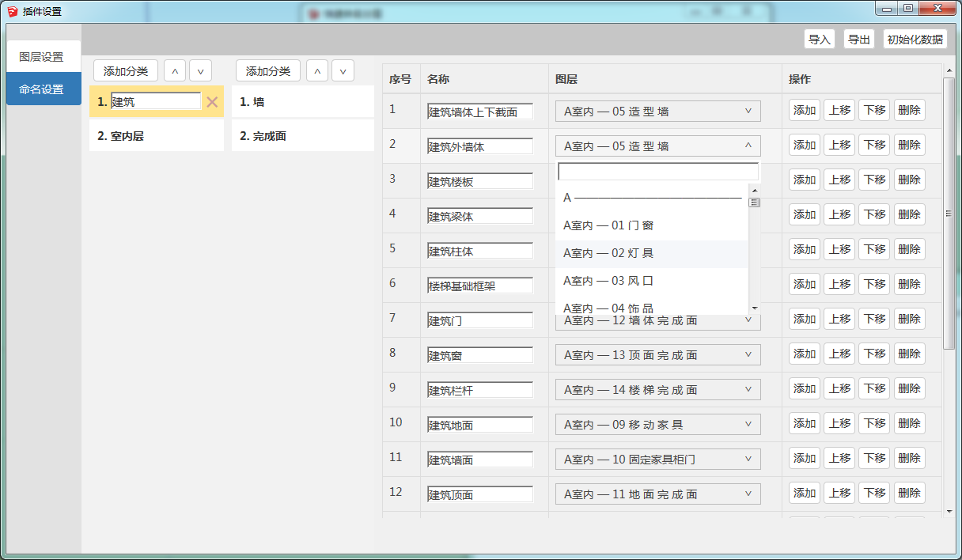Click the name field containing 建筑楼板
The height and width of the screenshot is (560, 962).
pyautogui.click(x=479, y=181)
